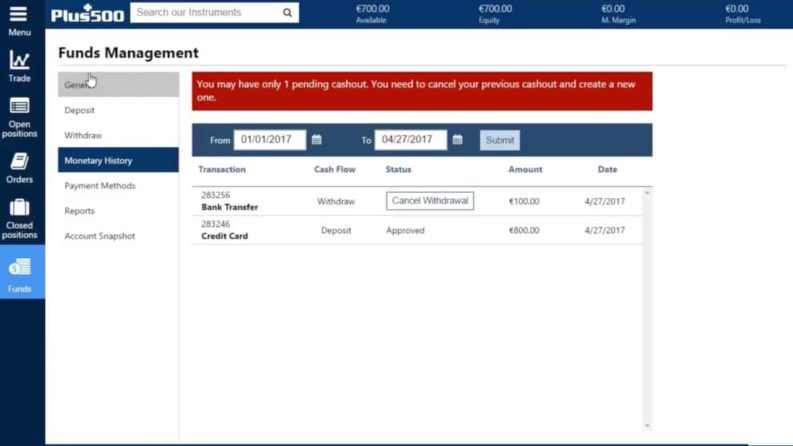Viewport: 793px width, 446px height.
Task: Switch to Payment Methods
Action: tap(100, 186)
